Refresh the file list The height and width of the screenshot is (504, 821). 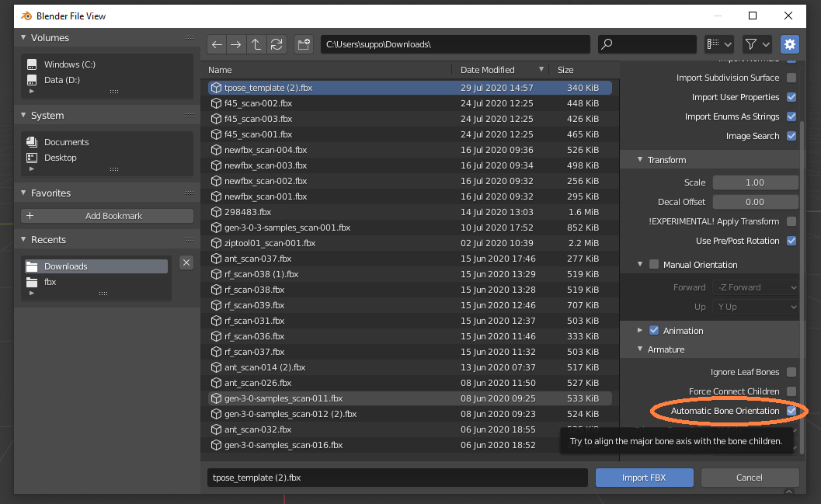276,44
